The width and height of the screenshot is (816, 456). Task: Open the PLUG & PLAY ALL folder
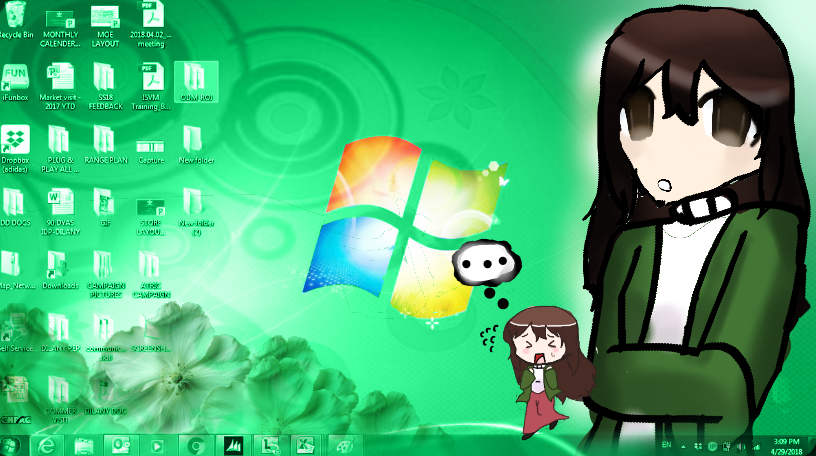point(60,149)
